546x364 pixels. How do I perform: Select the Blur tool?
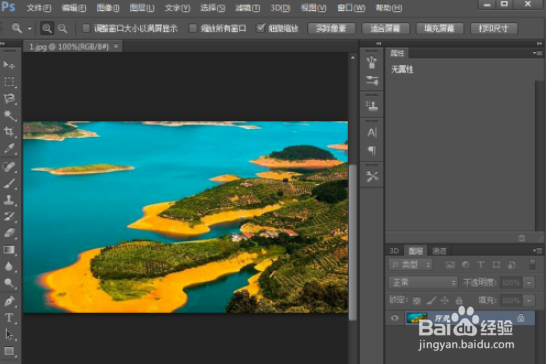(x=9, y=266)
